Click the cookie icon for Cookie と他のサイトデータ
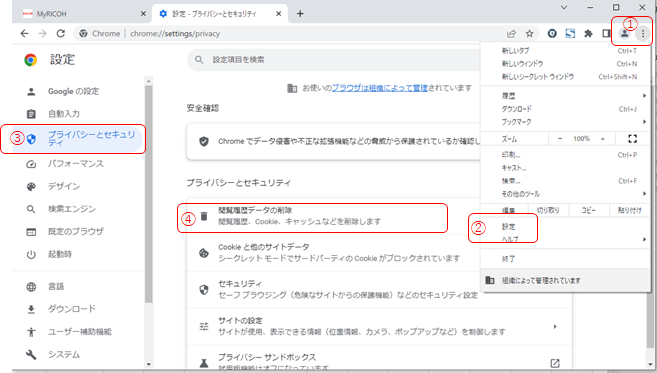Image resolution: width=657 pixels, height=373 pixels. [x=204, y=253]
